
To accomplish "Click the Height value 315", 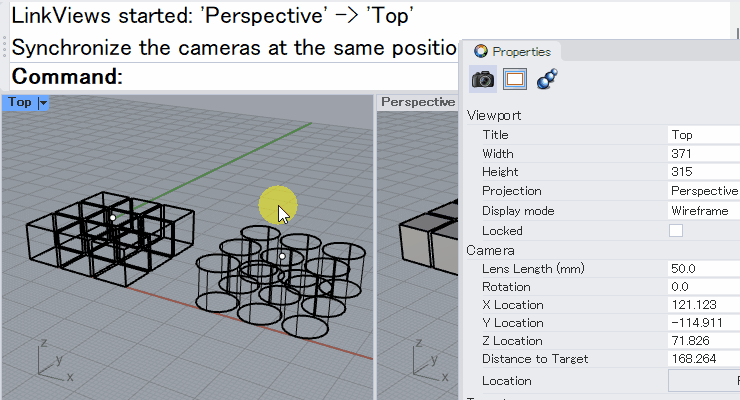I will pyautogui.click(x=704, y=172).
